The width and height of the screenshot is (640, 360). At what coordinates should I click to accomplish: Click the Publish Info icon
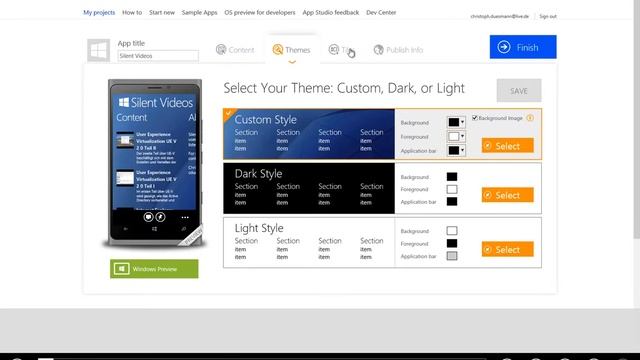click(378, 50)
